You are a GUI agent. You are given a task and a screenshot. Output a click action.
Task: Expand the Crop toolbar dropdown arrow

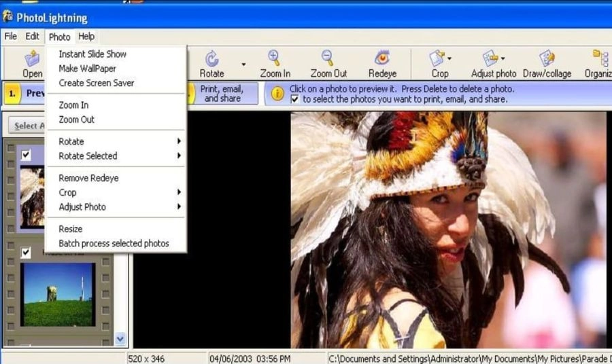pyautogui.click(x=449, y=59)
